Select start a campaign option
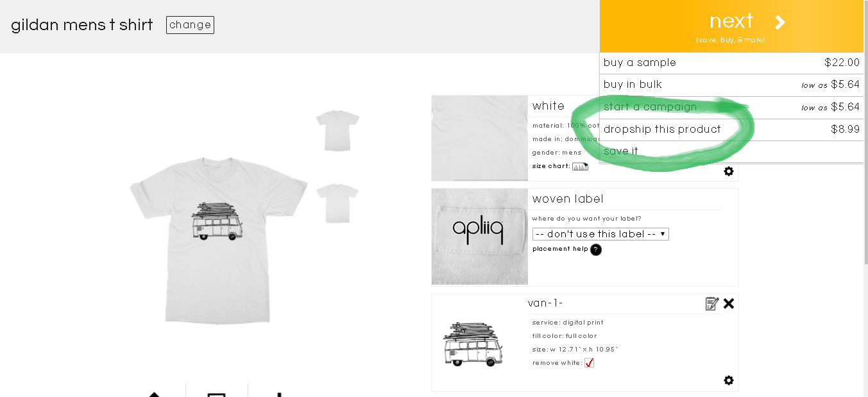The height and width of the screenshot is (397, 868). [731, 107]
